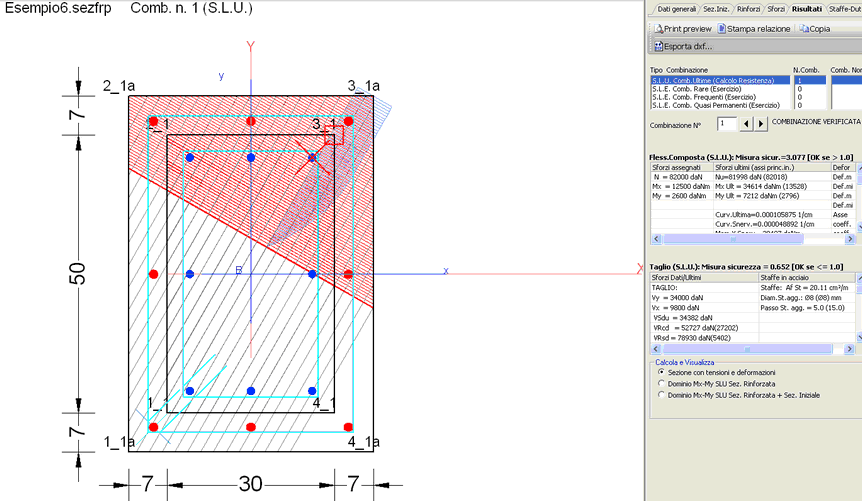Click the Combinazione N° input field
This screenshot has width=862, height=501.
pyautogui.click(x=727, y=124)
